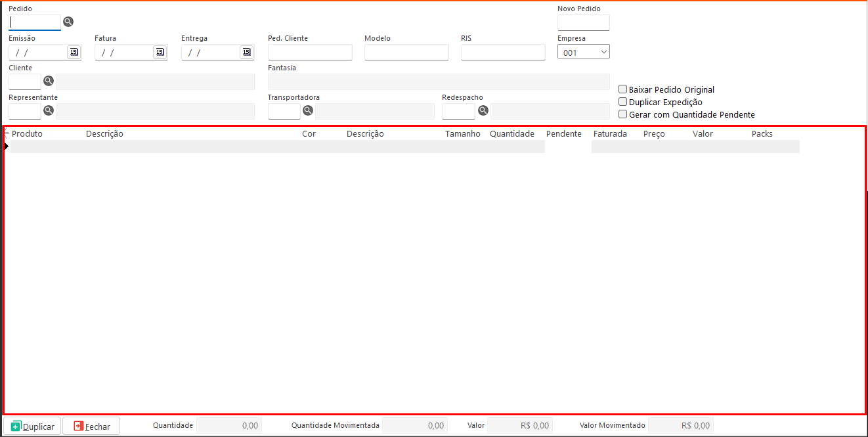Click into the Novo Pedido field
Viewport: 868px width, 437px height.
(583, 23)
